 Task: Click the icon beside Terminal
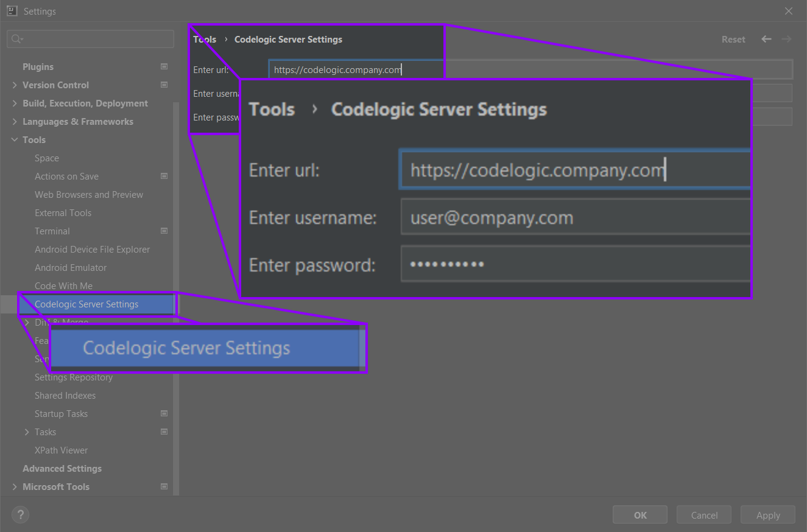(x=164, y=231)
